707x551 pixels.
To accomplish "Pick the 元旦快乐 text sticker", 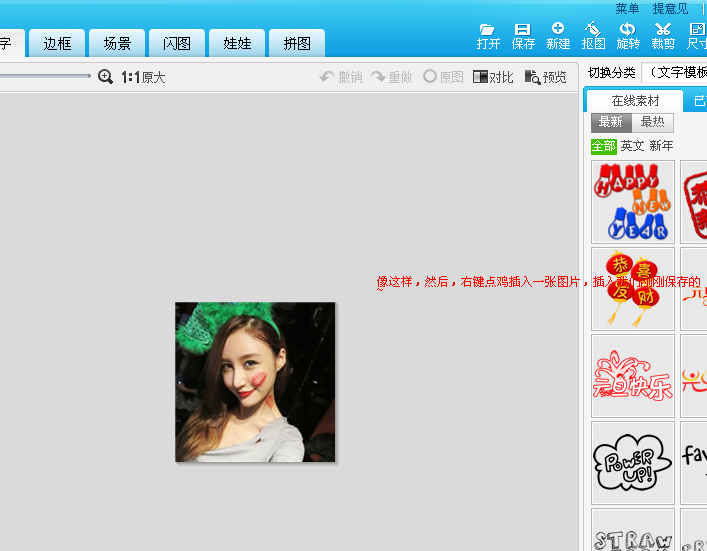I will pyautogui.click(x=633, y=376).
